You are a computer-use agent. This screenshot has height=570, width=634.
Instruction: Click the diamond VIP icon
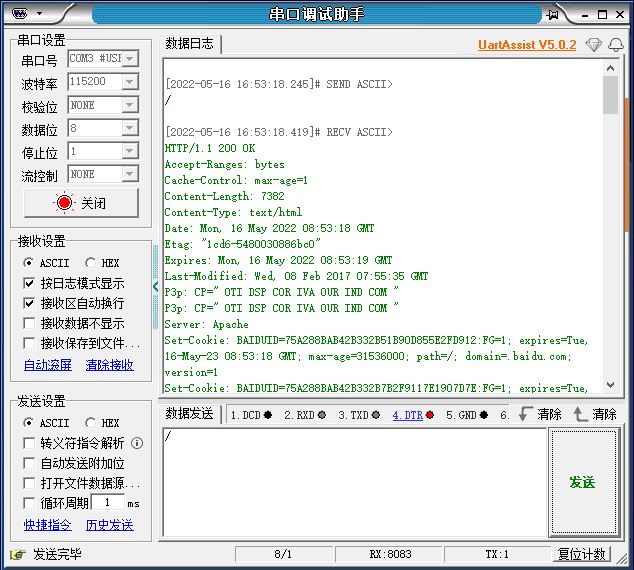(593, 44)
